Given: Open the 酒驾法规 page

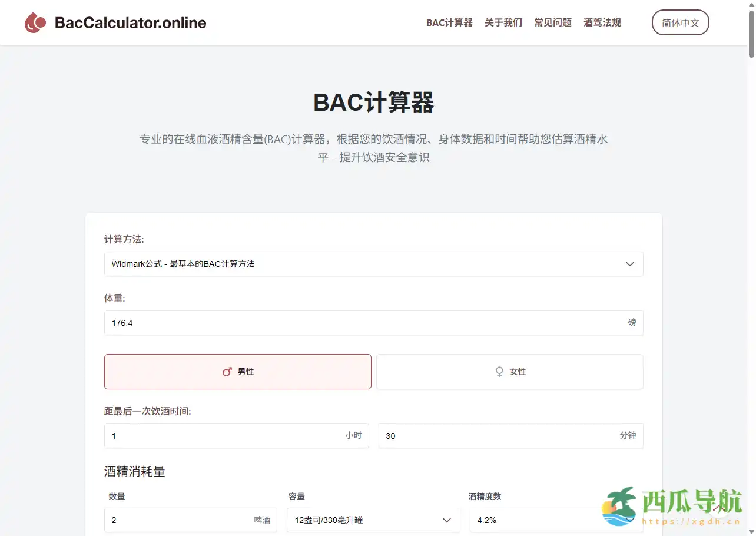Looking at the screenshot, I should [x=602, y=22].
